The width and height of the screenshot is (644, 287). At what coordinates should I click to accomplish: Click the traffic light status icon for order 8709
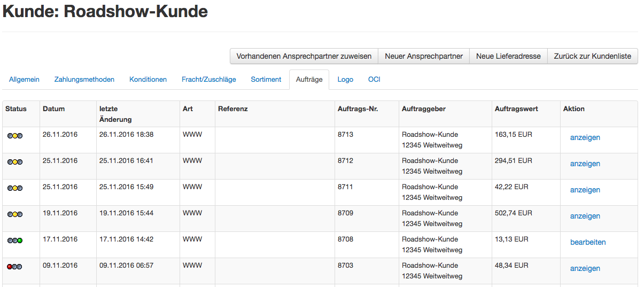(15, 214)
